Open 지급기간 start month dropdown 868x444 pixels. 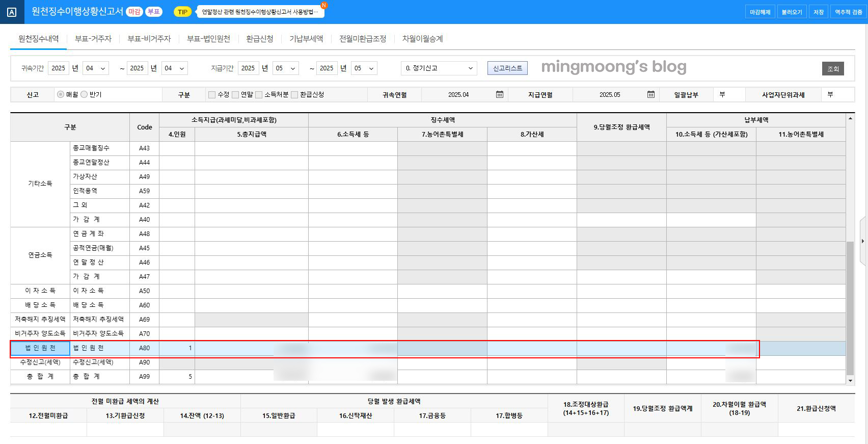(286, 68)
